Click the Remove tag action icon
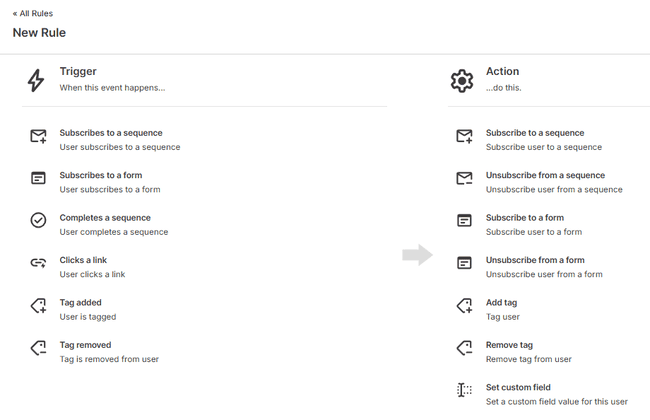Image resolution: width=650 pixels, height=420 pixels. pos(464,349)
